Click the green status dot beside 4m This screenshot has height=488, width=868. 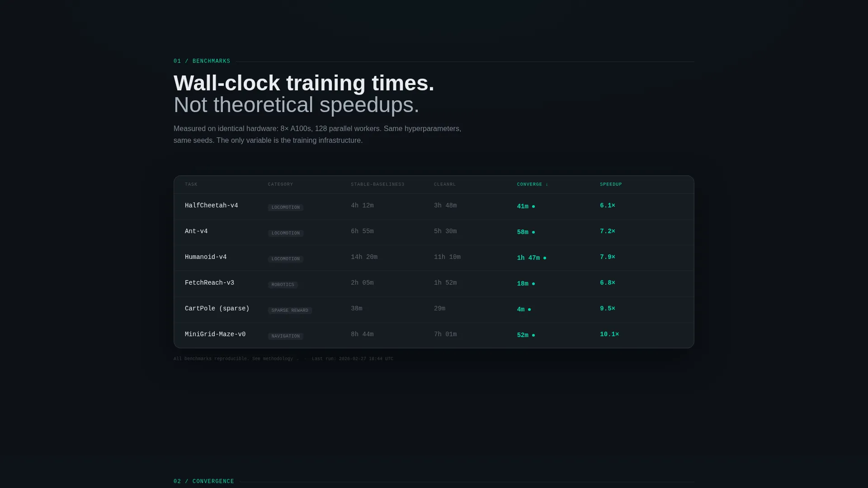tap(529, 310)
